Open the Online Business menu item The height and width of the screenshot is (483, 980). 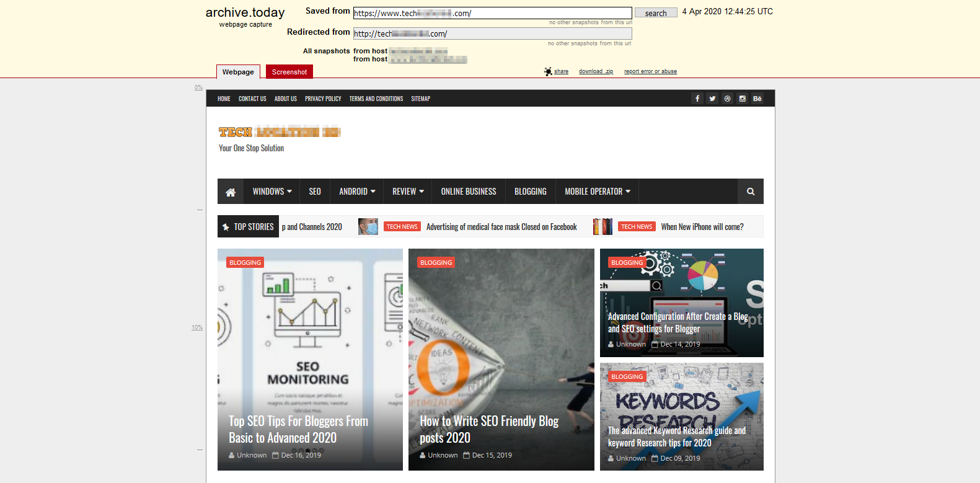pyautogui.click(x=469, y=192)
